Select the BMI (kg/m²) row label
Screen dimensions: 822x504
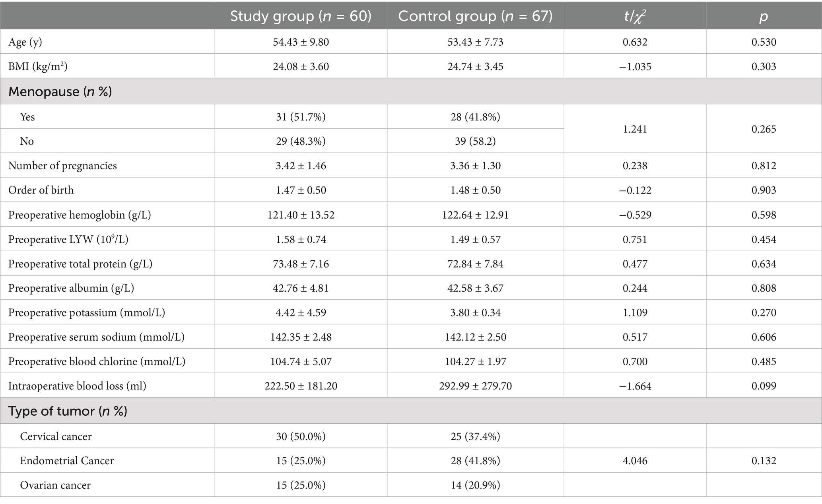(x=38, y=66)
